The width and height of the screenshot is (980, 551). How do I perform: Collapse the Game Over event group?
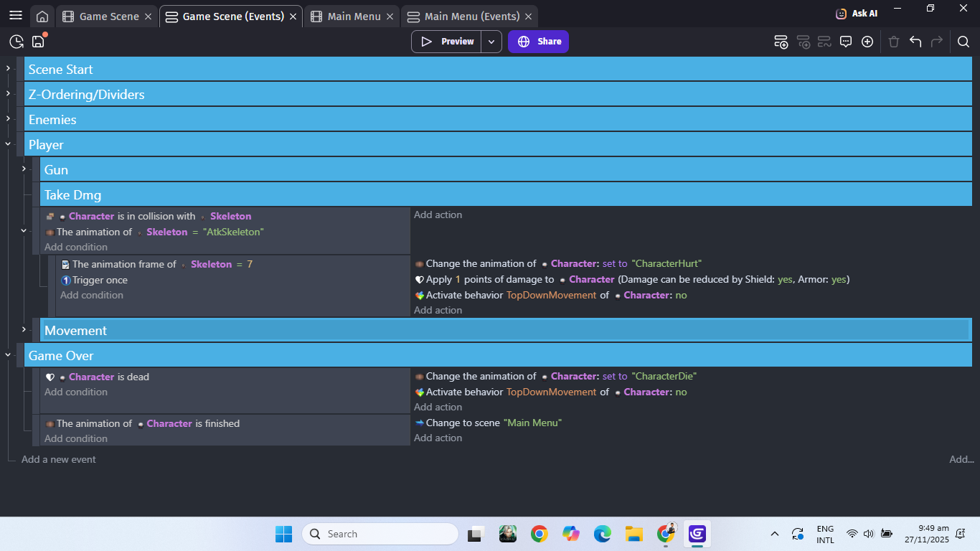coord(8,354)
